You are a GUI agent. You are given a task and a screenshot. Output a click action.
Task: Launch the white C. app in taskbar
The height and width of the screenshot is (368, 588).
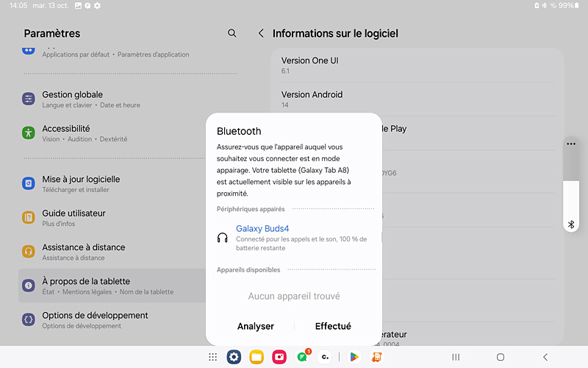pos(325,357)
